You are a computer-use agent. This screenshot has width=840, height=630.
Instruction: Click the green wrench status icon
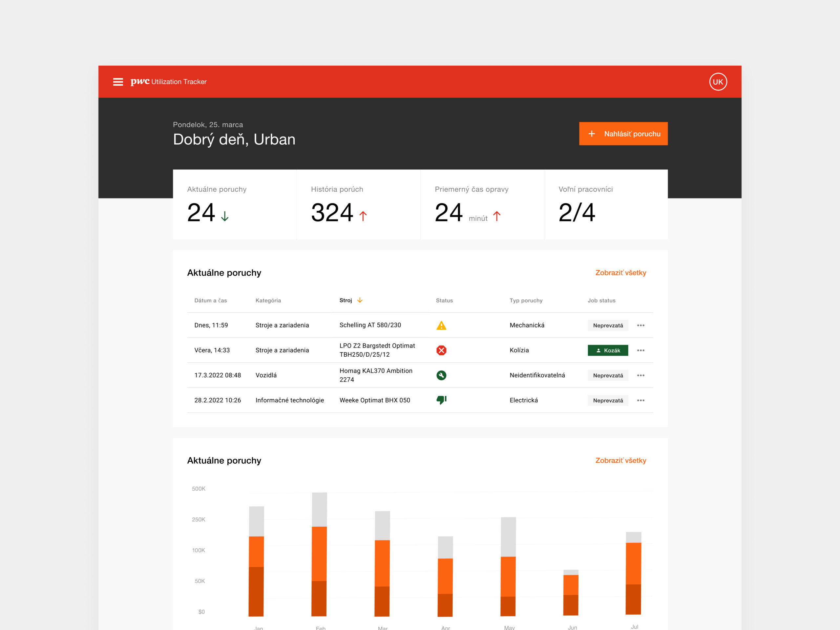point(441,375)
